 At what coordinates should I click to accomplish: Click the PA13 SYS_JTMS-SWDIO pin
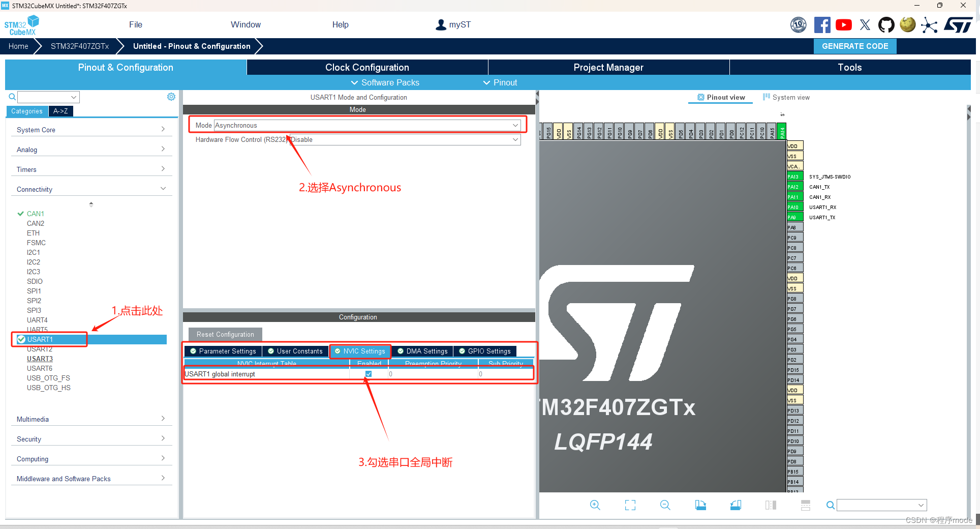click(x=795, y=177)
